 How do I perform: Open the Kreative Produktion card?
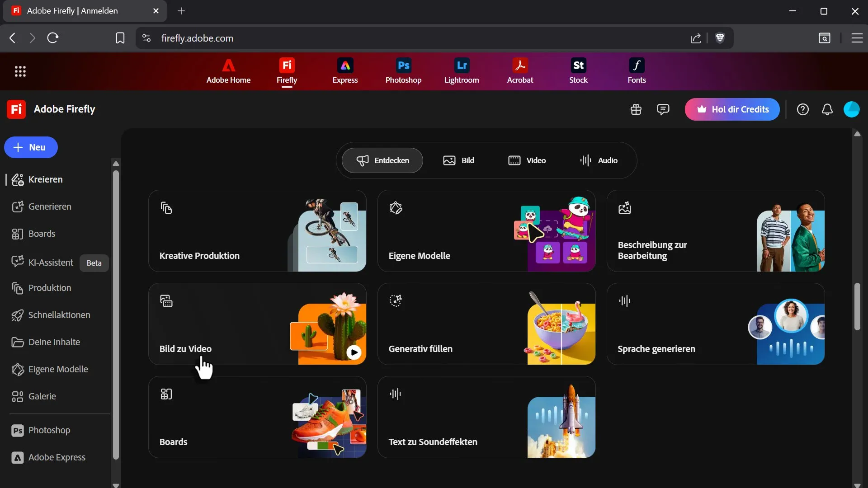[x=257, y=231]
